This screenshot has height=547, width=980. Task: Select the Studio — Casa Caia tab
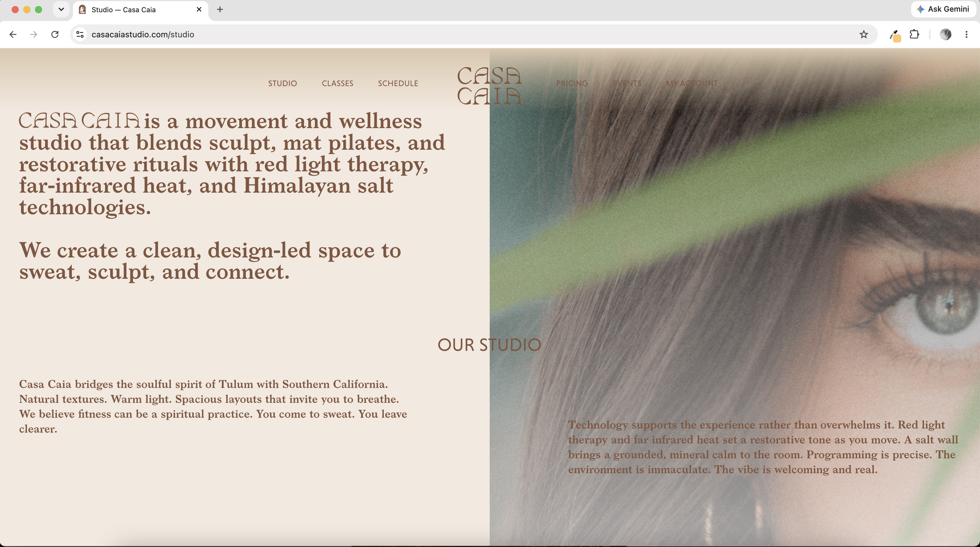[x=140, y=10]
